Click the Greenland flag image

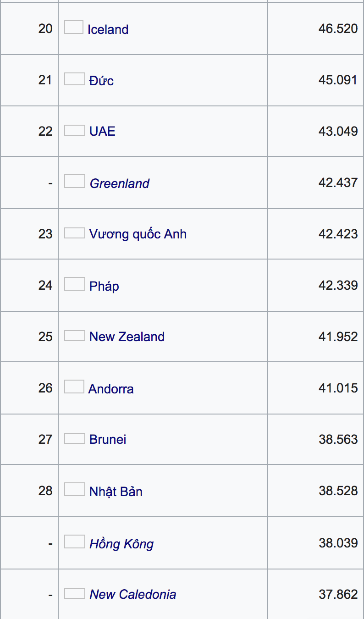74,182
